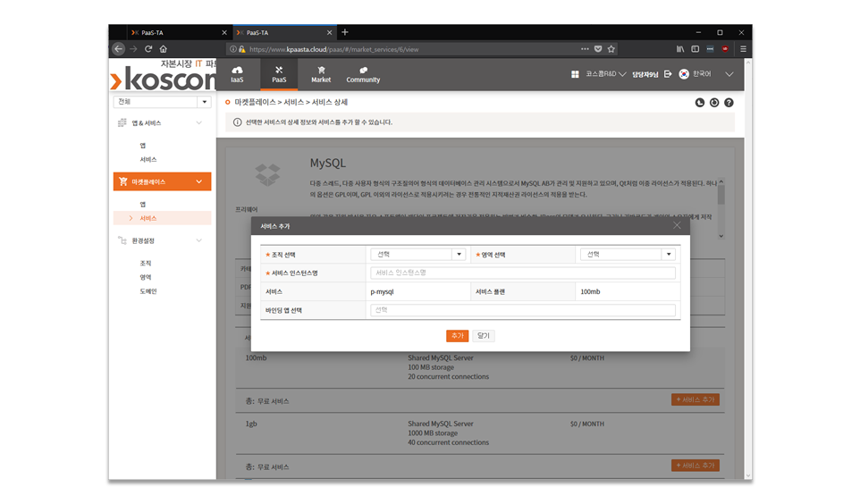Viewport: 860px width, 504px height.
Task: Open the browser home page icon
Action: tap(163, 49)
